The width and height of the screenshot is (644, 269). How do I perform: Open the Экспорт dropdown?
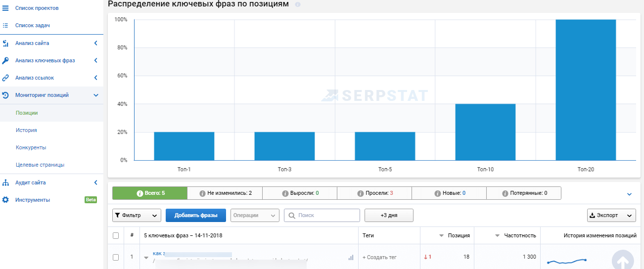611,216
